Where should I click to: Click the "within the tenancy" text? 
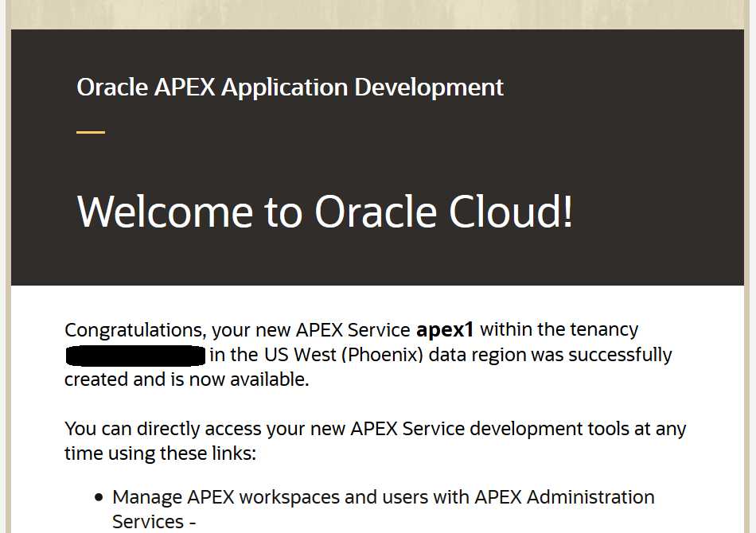(x=559, y=329)
